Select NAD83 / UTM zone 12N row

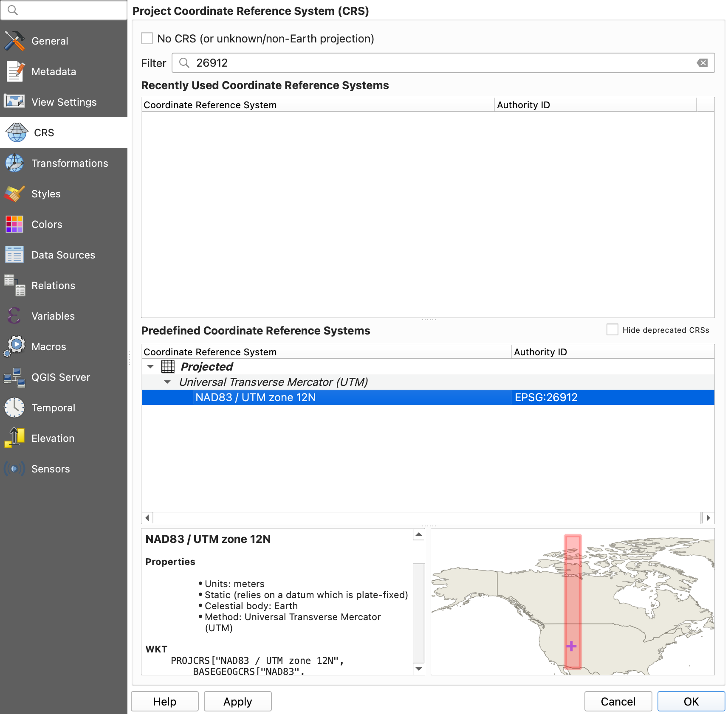pyautogui.click(x=428, y=397)
